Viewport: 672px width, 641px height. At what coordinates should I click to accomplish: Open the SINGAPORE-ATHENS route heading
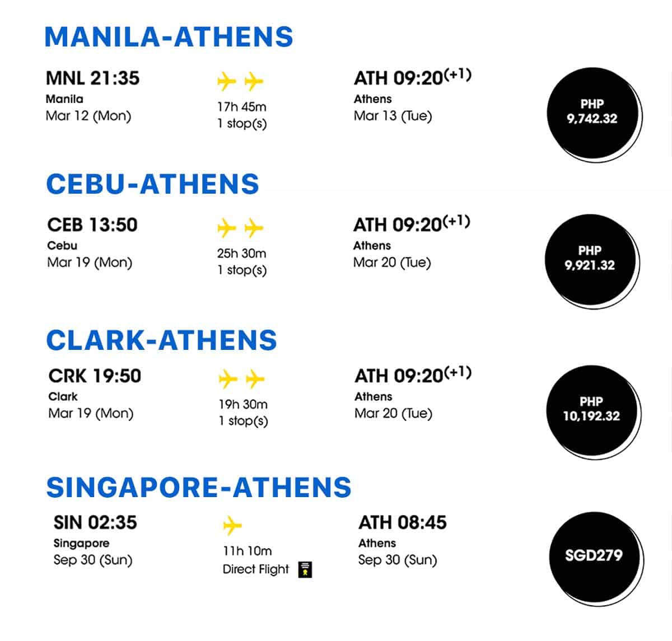coord(199,487)
